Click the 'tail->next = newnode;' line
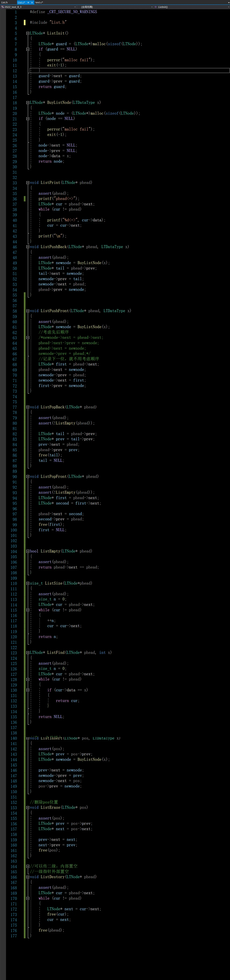230x980 pixels. pyautogui.click(x=61, y=273)
